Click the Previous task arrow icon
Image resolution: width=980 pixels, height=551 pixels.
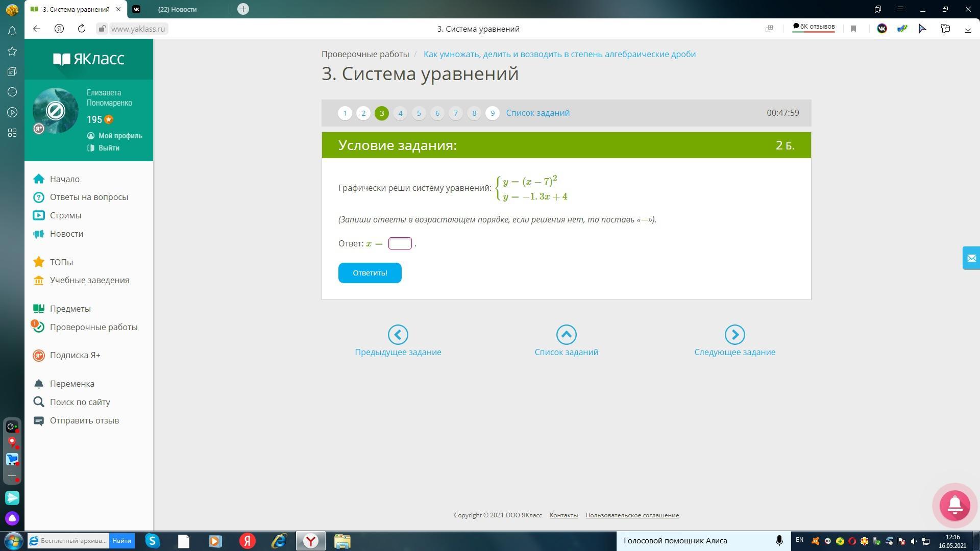pyautogui.click(x=398, y=335)
